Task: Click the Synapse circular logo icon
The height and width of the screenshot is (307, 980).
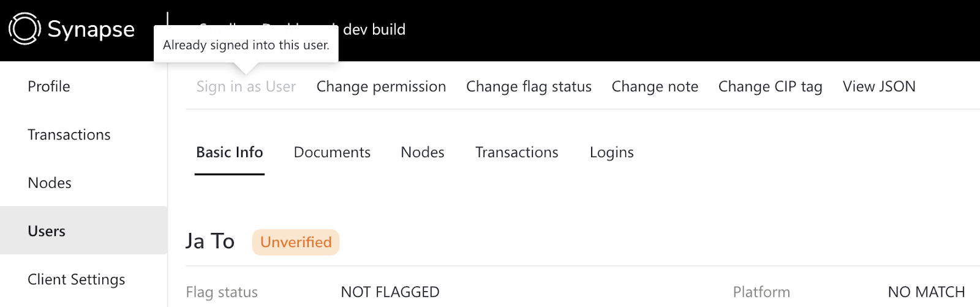Action: [x=24, y=29]
